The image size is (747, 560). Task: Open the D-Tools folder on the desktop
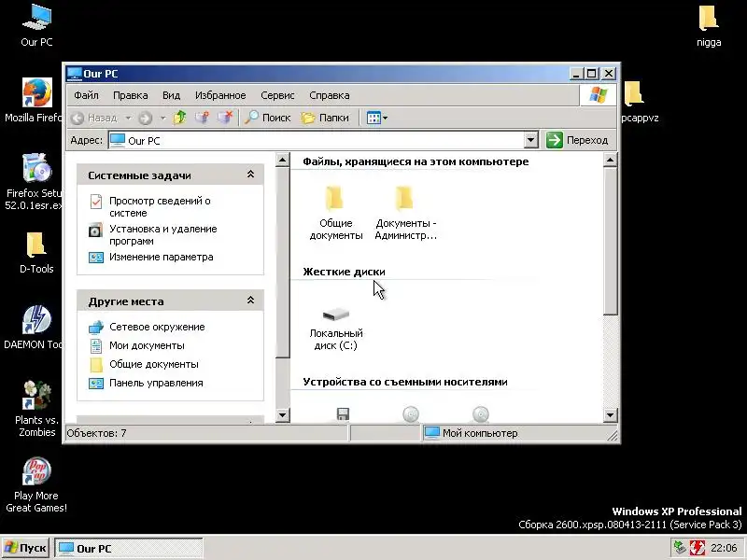36,252
